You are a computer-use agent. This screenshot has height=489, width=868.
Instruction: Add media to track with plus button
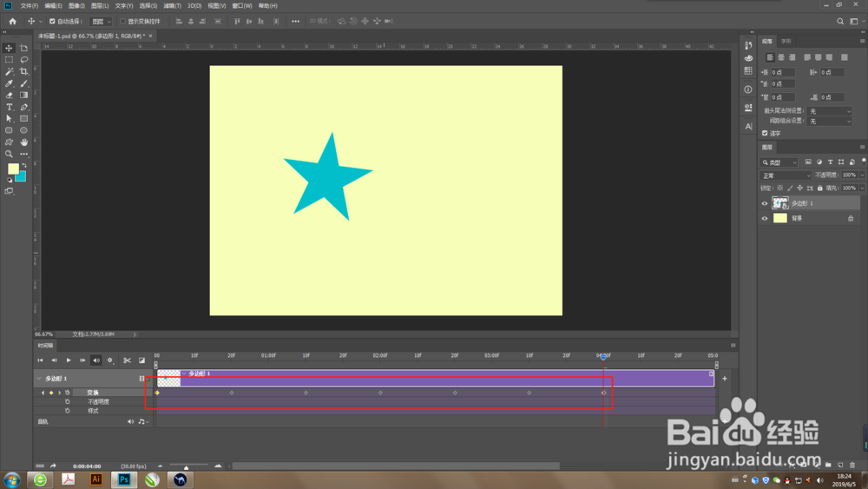(x=725, y=379)
